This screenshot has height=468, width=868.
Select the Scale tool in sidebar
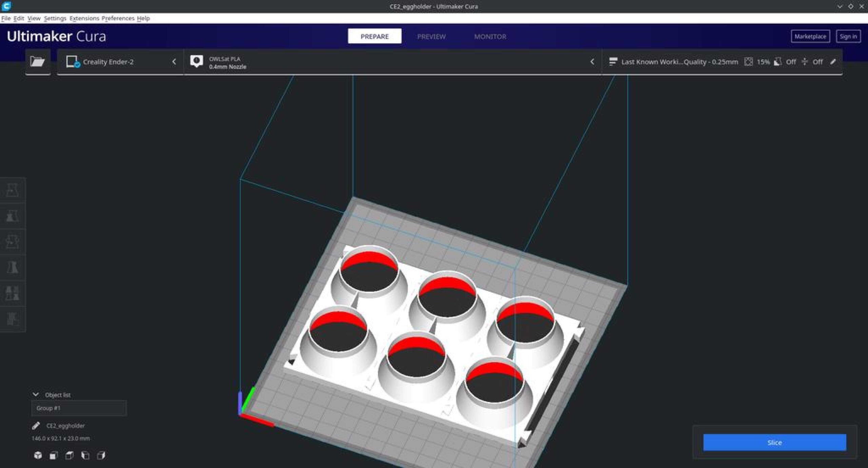pyautogui.click(x=13, y=216)
